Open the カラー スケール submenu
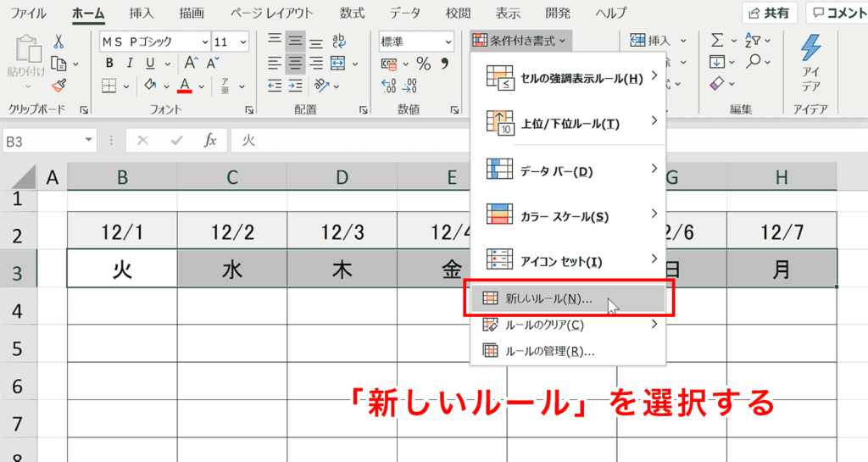 point(568,216)
